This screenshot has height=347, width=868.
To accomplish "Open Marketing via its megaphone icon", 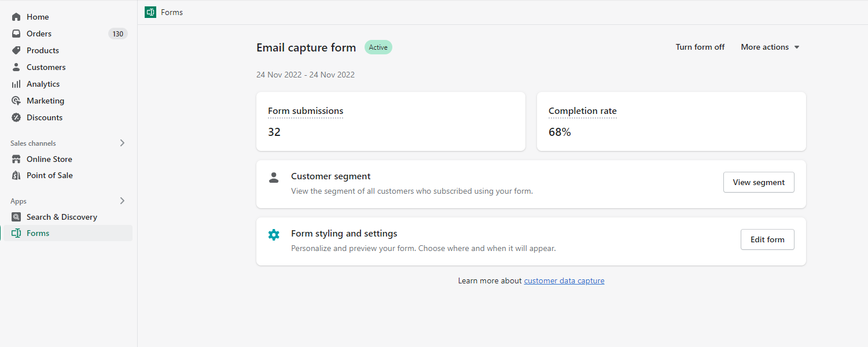I will pos(16,100).
